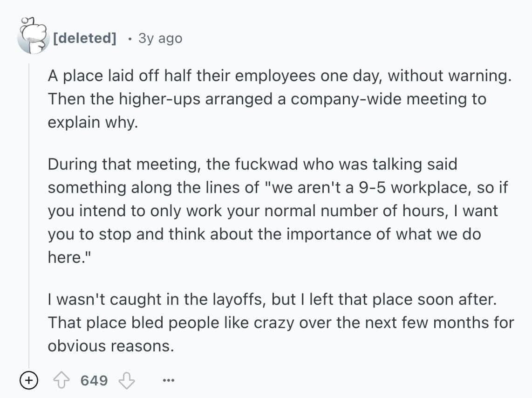
Task: Click the line starting "During that meeting"
Action: coord(252,164)
